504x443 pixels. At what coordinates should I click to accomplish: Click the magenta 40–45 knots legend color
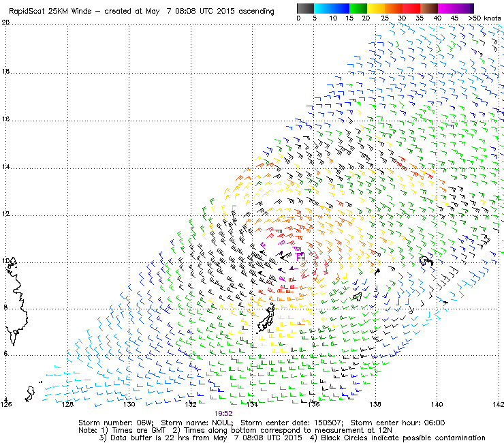click(x=447, y=8)
